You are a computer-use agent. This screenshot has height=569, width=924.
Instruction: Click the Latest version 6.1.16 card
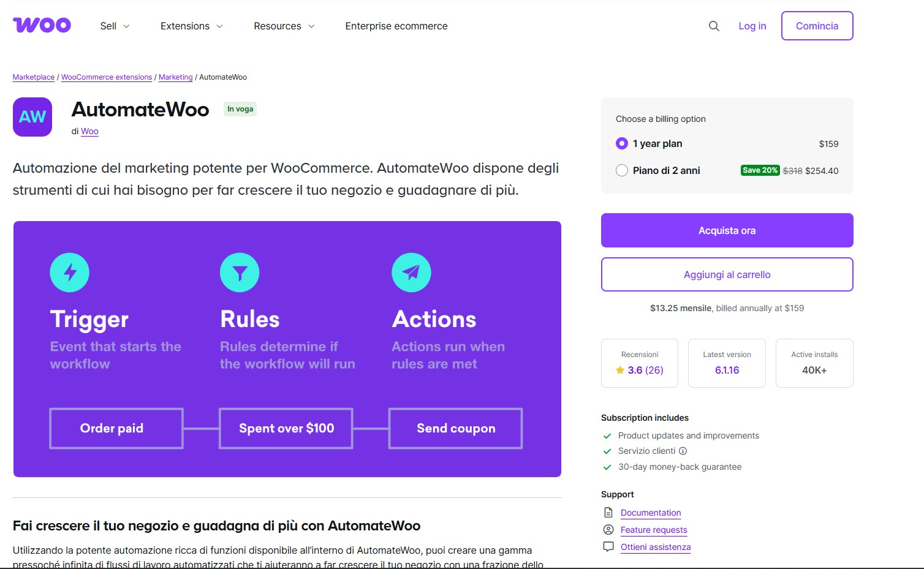(x=727, y=363)
